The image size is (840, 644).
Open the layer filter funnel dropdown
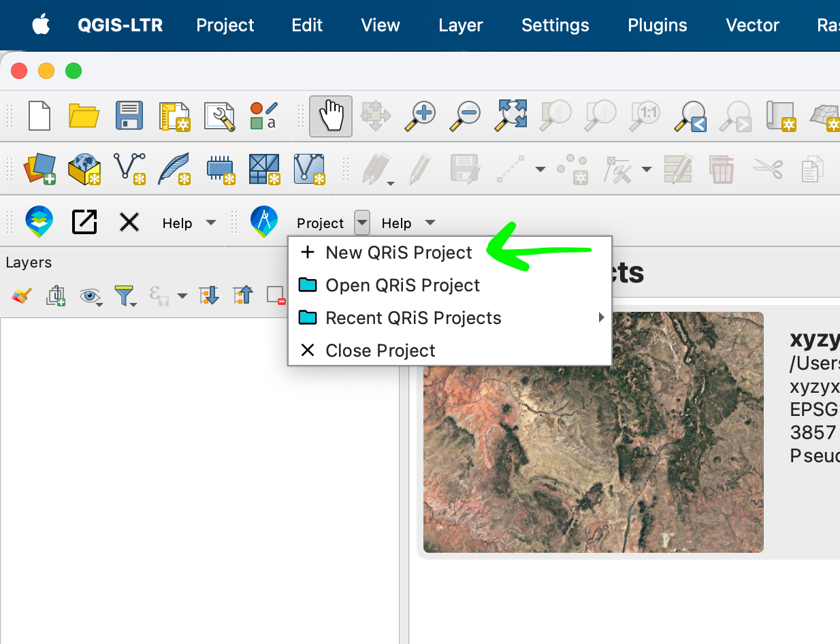coord(126,295)
